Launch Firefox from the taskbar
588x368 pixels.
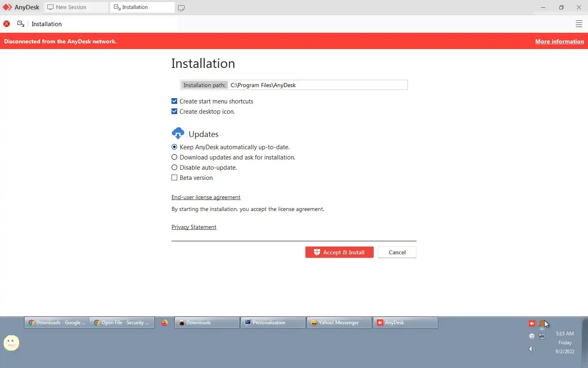[165, 323]
